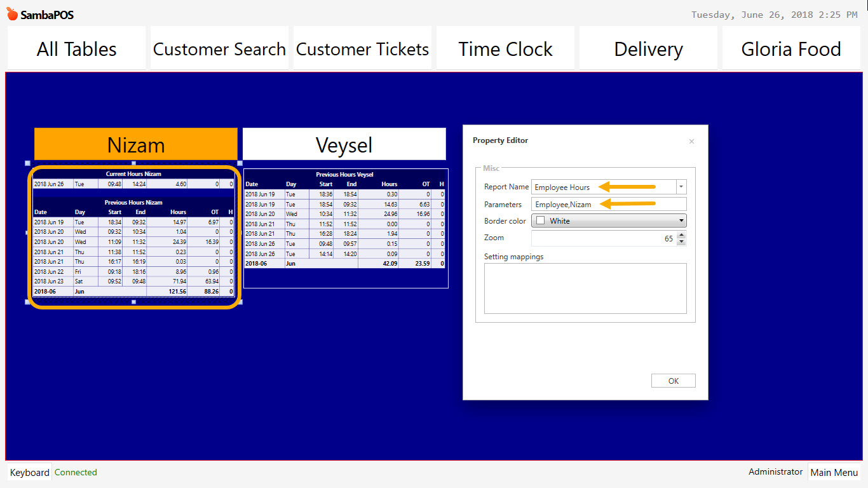The height and width of the screenshot is (488, 868).
Task: Open the onscreen Keyboard
Action: [29, 472]
